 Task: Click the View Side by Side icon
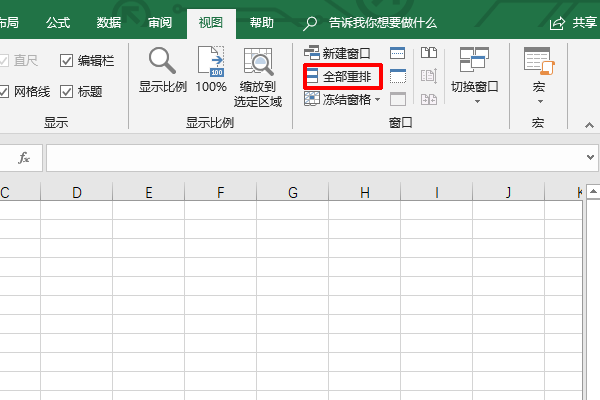point(429,53)
